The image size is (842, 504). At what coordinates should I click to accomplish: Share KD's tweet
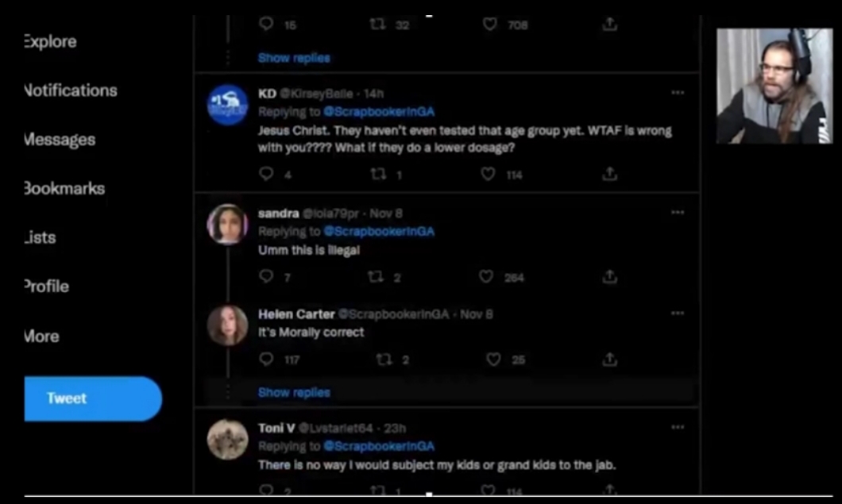click(x=609, y=174)
